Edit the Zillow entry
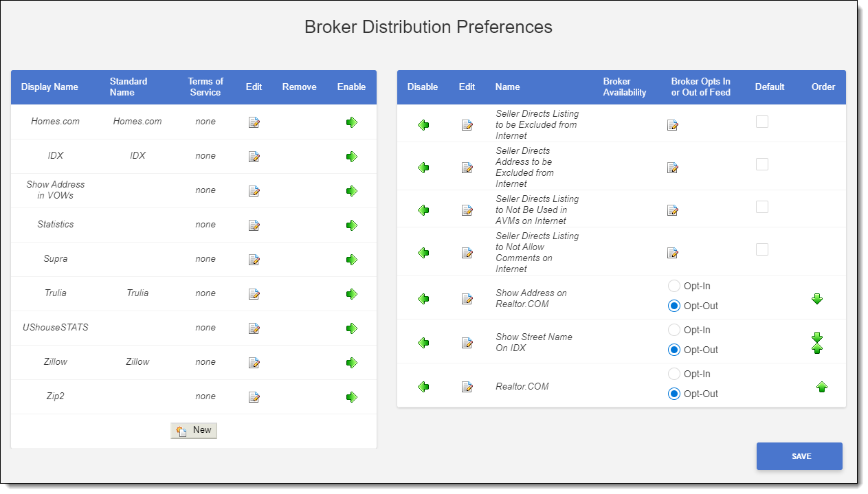The height and width of the screenshot is (494, 868). (254, 363)
